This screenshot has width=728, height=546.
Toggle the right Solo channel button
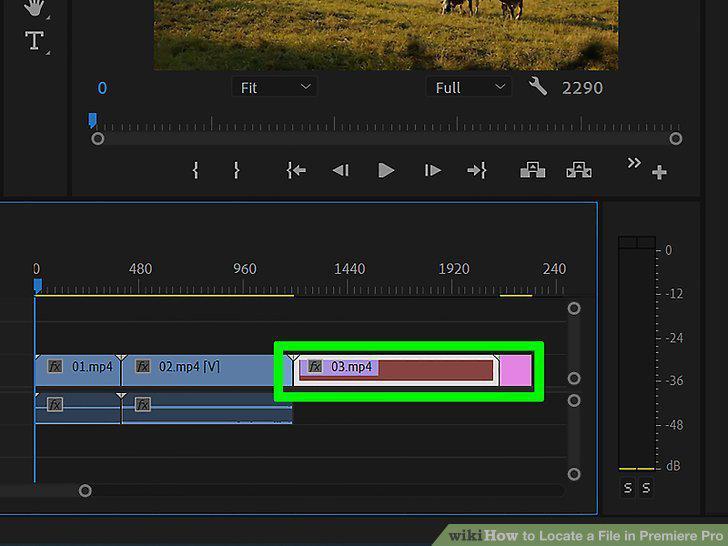point(646,488)
